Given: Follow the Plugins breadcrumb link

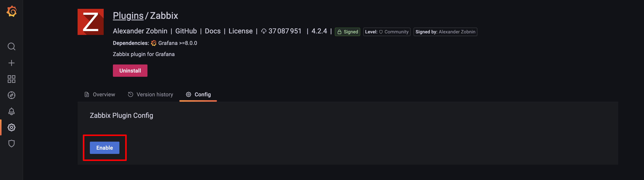Looking at the screenshot, I should click(x=128, y=16).
